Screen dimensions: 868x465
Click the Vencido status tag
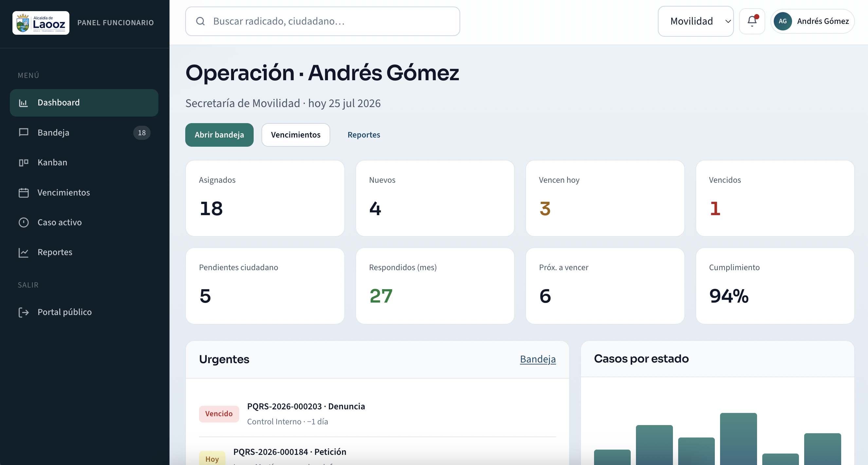(219, 414)
